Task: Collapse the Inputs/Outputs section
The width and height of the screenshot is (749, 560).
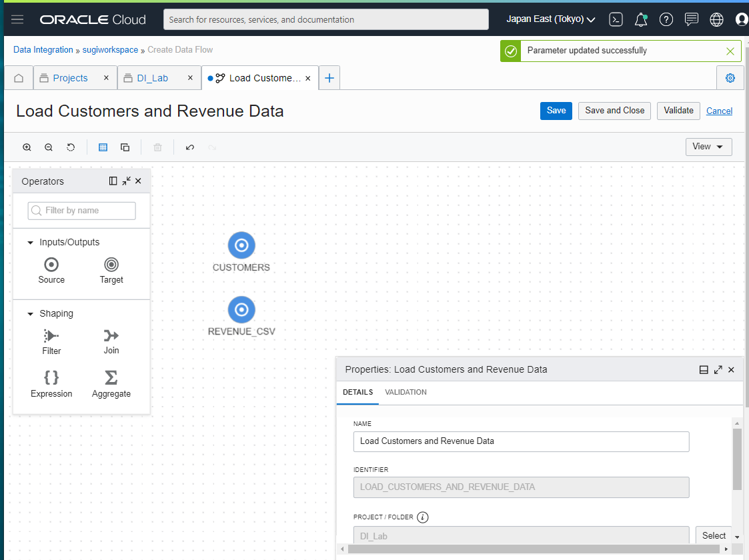Action: click(31, 243)
